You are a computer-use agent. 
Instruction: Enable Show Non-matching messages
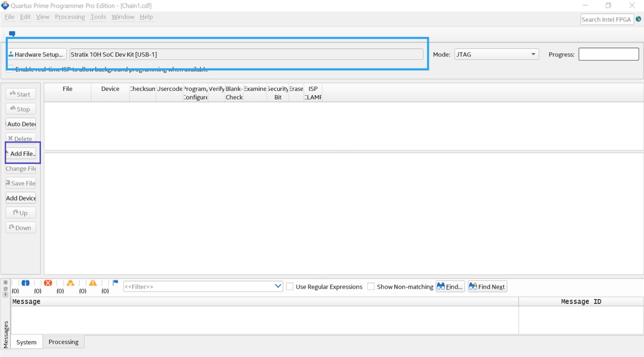pyautogui.click(x=371, y=286)
